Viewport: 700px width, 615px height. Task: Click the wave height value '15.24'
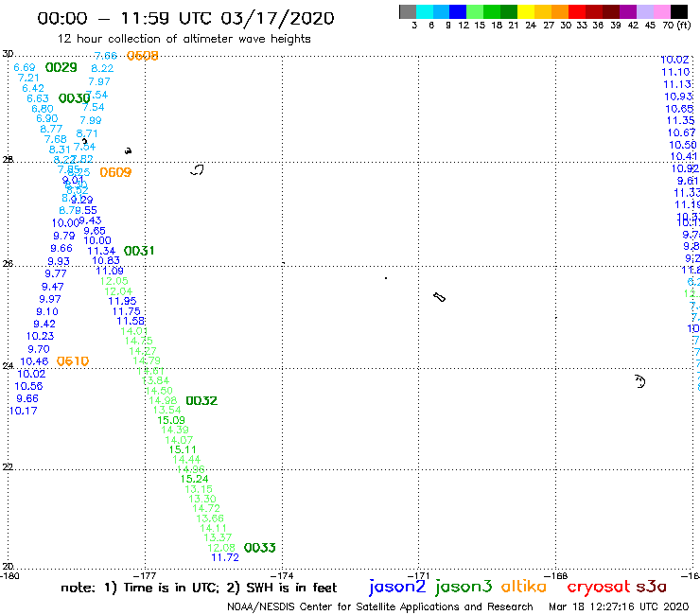coord(194,479)
